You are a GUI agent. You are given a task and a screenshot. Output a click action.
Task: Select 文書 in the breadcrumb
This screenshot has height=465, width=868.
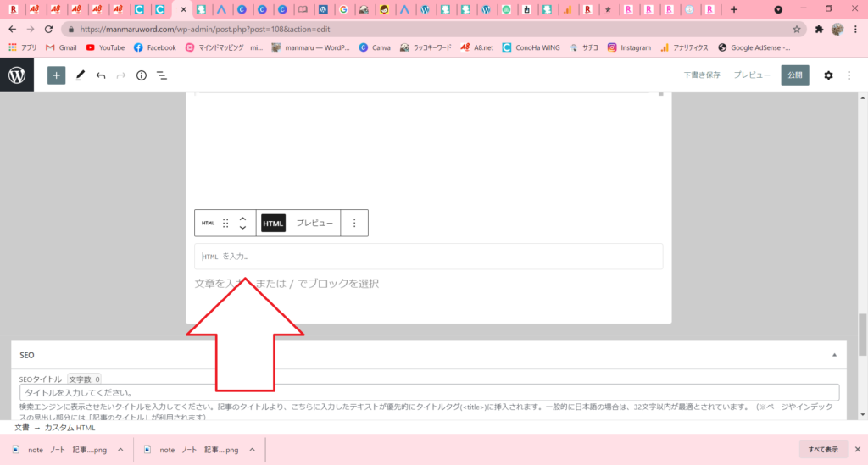(21, 428)
